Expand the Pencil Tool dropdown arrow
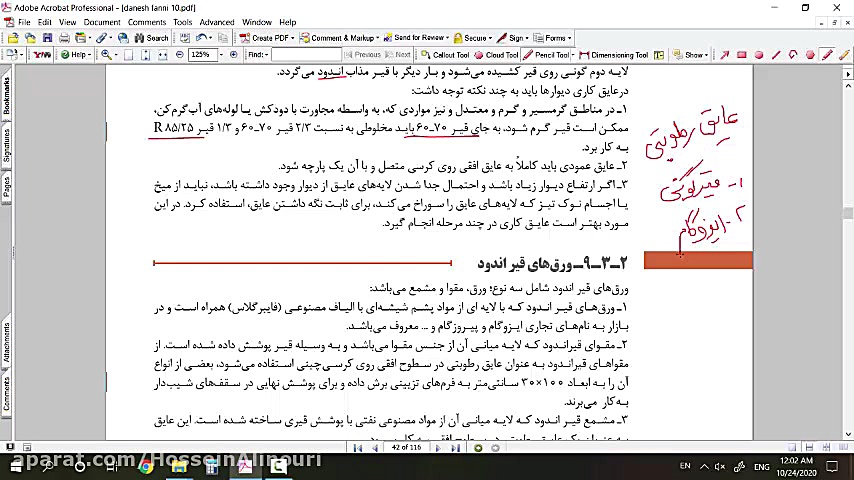 (573, 54)
